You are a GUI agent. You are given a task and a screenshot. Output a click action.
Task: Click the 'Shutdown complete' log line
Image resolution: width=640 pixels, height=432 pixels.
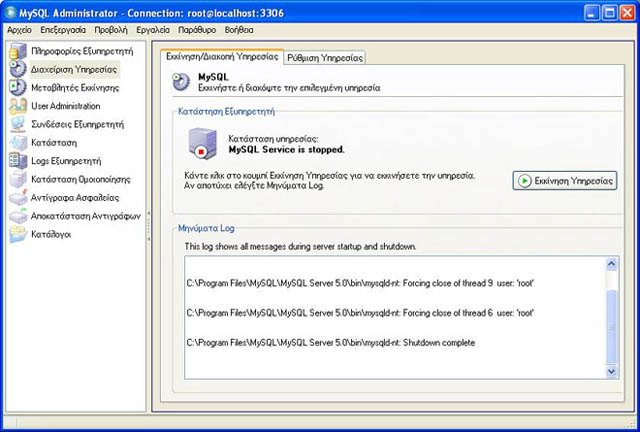(331, 343)
